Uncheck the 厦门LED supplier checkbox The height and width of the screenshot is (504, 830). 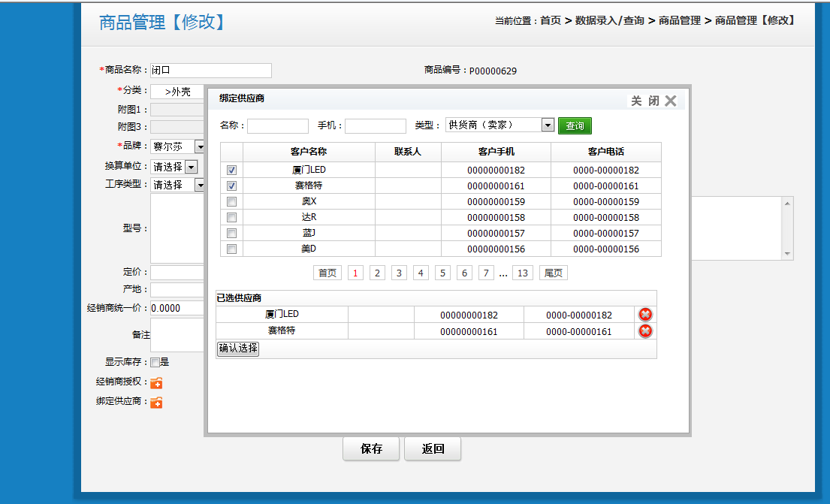coord(231,171)
